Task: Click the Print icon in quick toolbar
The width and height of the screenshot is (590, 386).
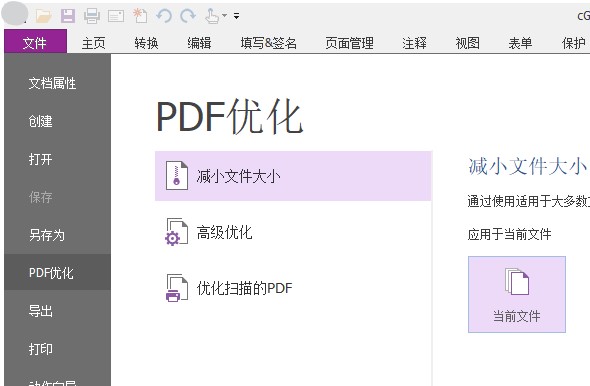Action: click(92, 16)
